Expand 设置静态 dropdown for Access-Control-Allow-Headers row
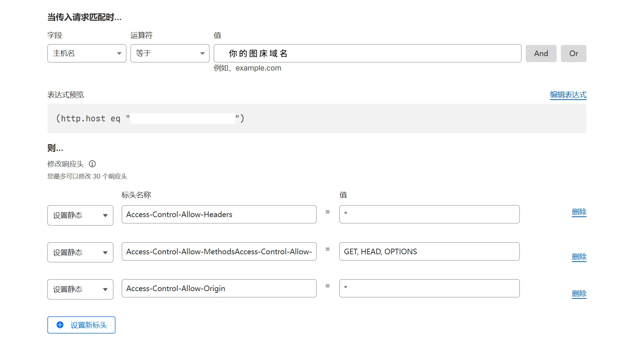Viewport: 644px width, 343px height. pos(80,215)
